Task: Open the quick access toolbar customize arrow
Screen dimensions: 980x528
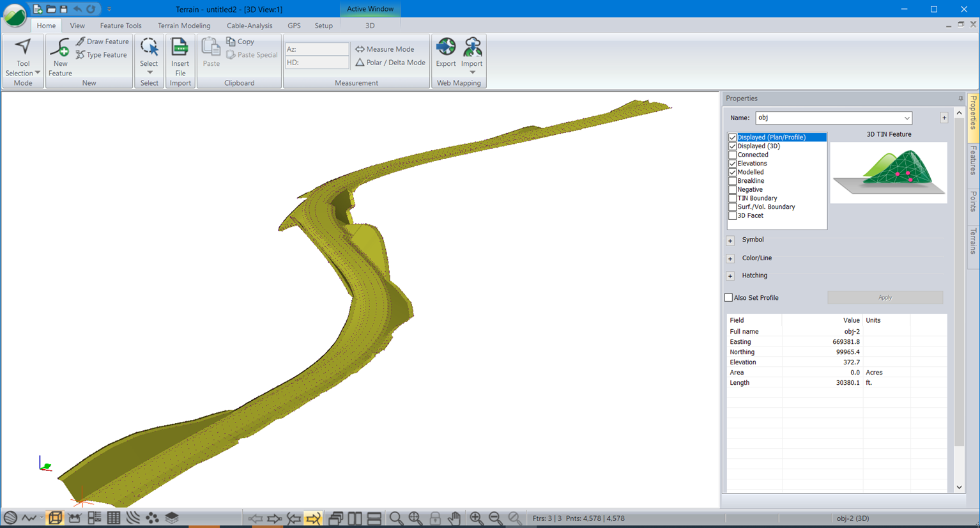Action: click(x=109, y=9)
